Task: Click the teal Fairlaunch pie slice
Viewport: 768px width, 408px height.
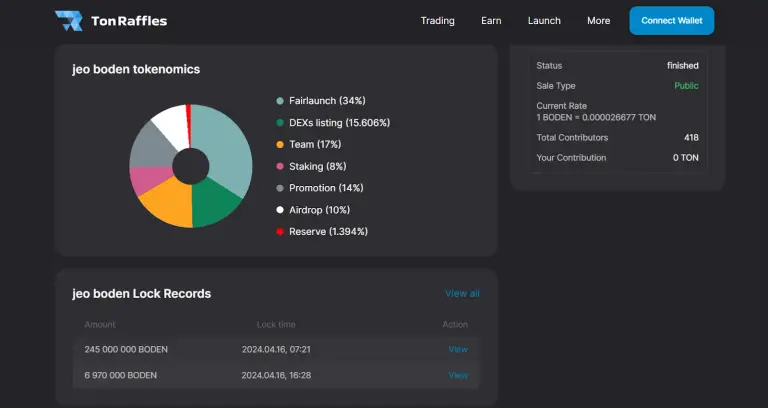Action: pos(225,147)
